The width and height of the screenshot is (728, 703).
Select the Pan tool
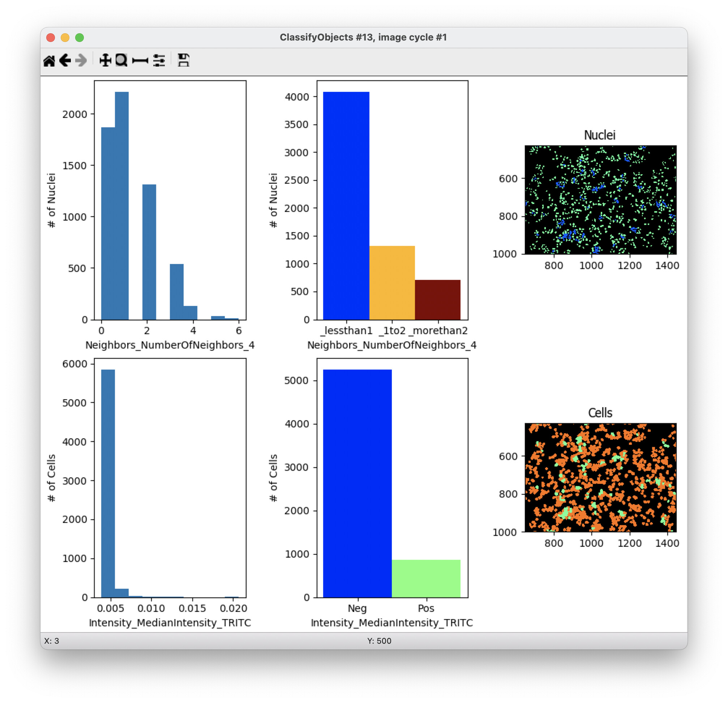tap(105, 60)
